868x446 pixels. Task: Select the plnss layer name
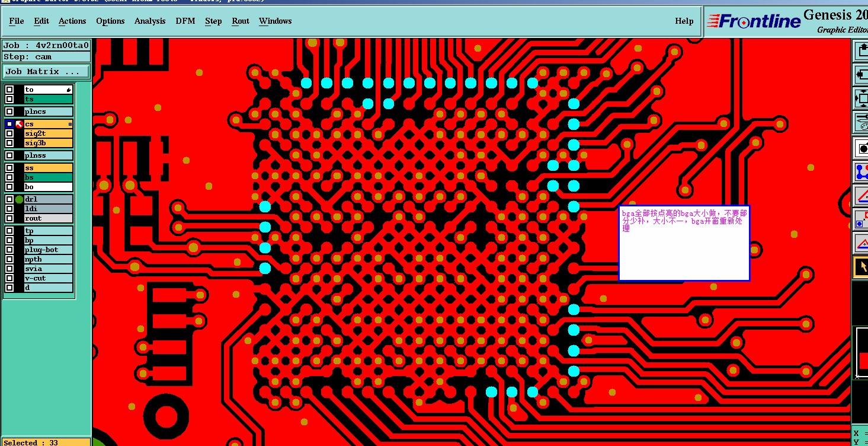(x=49, y=155)
